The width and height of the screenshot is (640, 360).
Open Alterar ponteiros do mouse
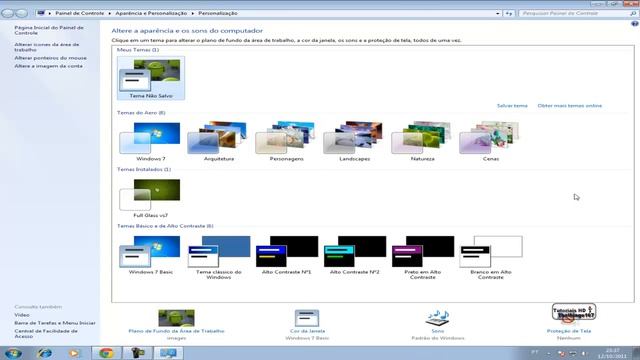50,58
